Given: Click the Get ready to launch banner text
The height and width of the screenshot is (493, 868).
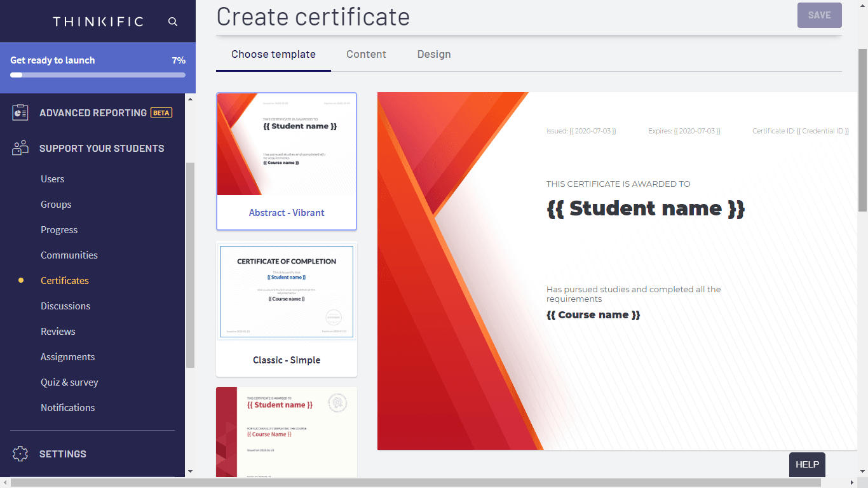Looking at the screenshot, I should point(53,60).
